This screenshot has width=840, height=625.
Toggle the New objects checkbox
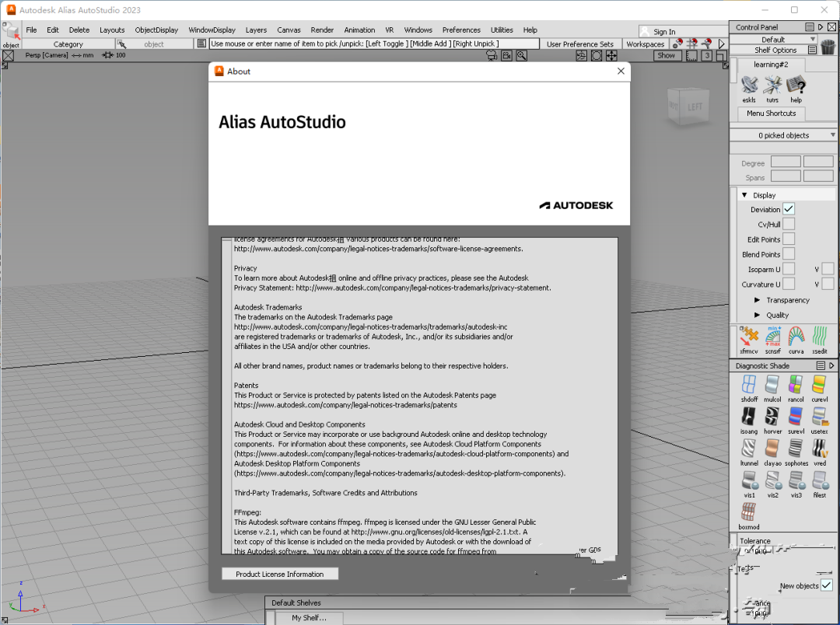tap(827, 585)
